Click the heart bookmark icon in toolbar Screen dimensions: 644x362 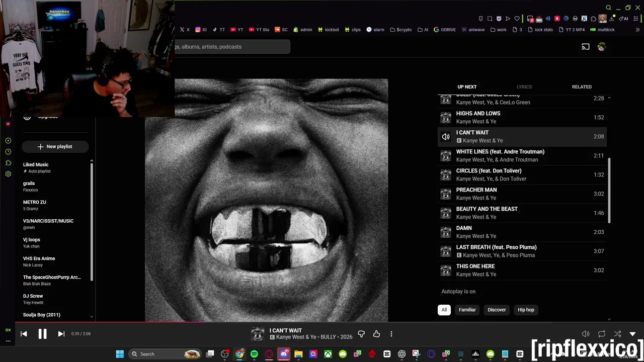(x=517, y=19)
